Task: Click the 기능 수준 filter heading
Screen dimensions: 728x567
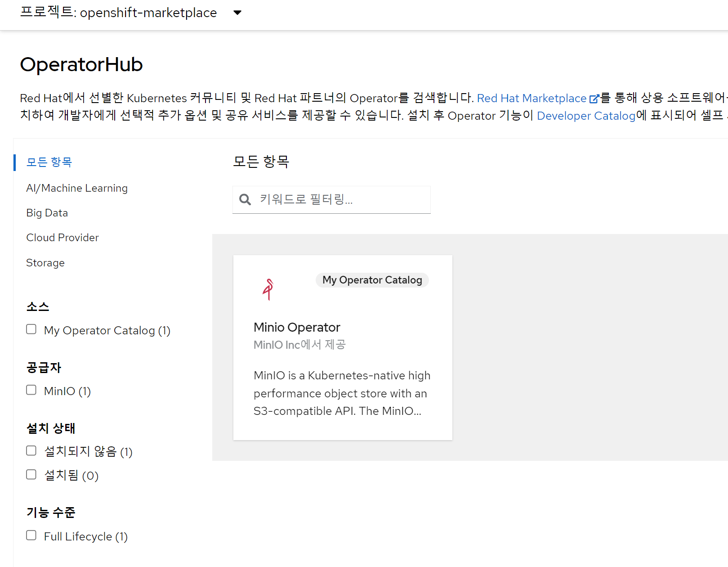Action: (51, 513)
